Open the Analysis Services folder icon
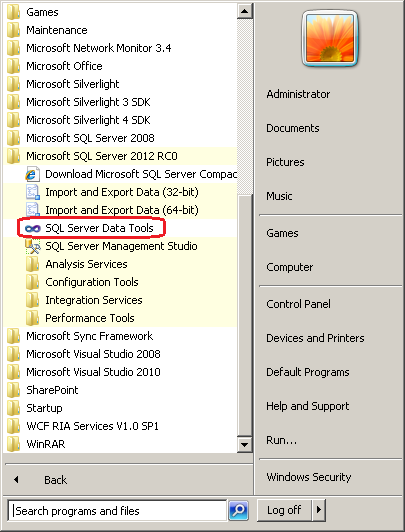This screenshot has width=405, height=532. 33,264
